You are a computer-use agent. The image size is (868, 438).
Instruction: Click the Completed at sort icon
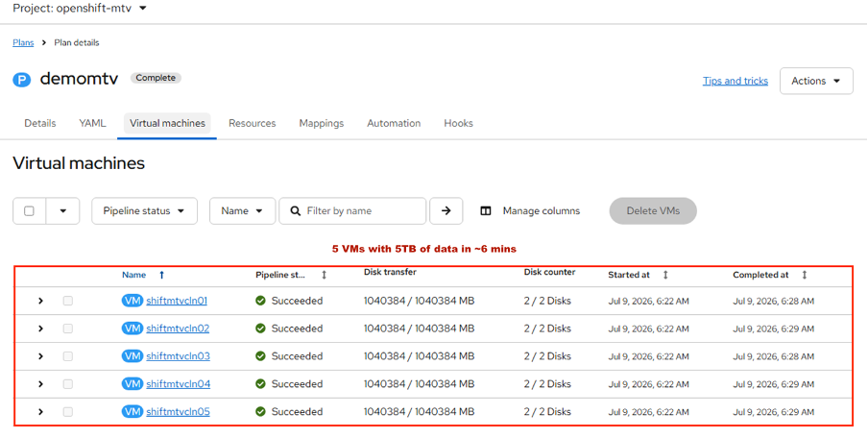tap(805, 275)
